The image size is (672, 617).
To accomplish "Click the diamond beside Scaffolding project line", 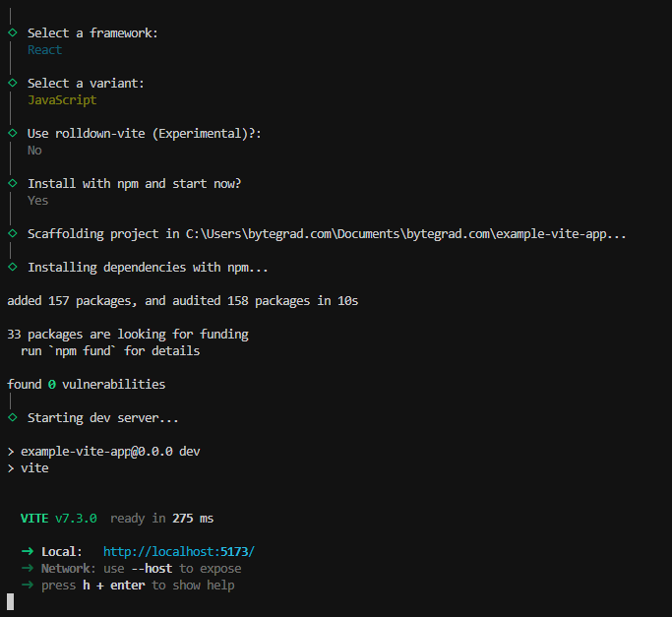I will pos(12,233).
